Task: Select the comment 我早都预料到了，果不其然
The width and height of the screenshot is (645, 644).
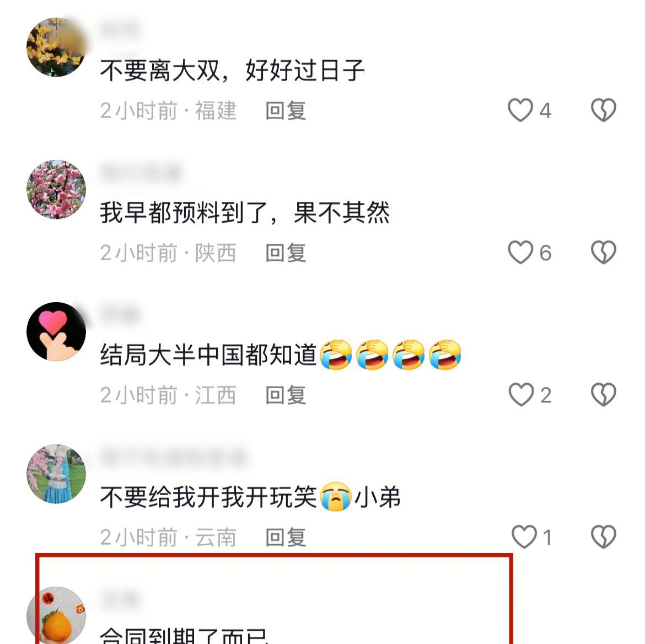Action: (245, 213)
